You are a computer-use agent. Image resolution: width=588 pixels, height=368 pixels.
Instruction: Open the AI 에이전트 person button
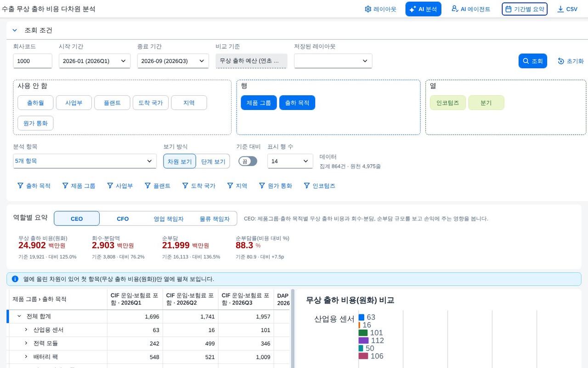471,9
